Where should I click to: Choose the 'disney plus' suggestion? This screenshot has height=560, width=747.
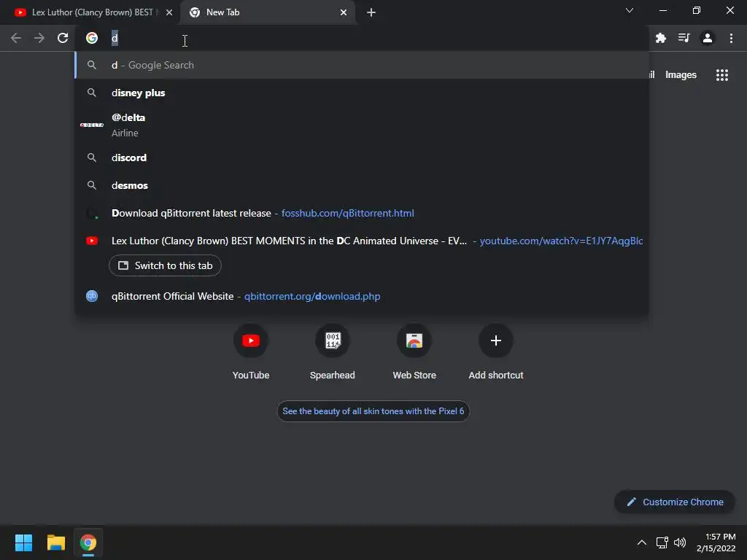(x=362, y=93)
